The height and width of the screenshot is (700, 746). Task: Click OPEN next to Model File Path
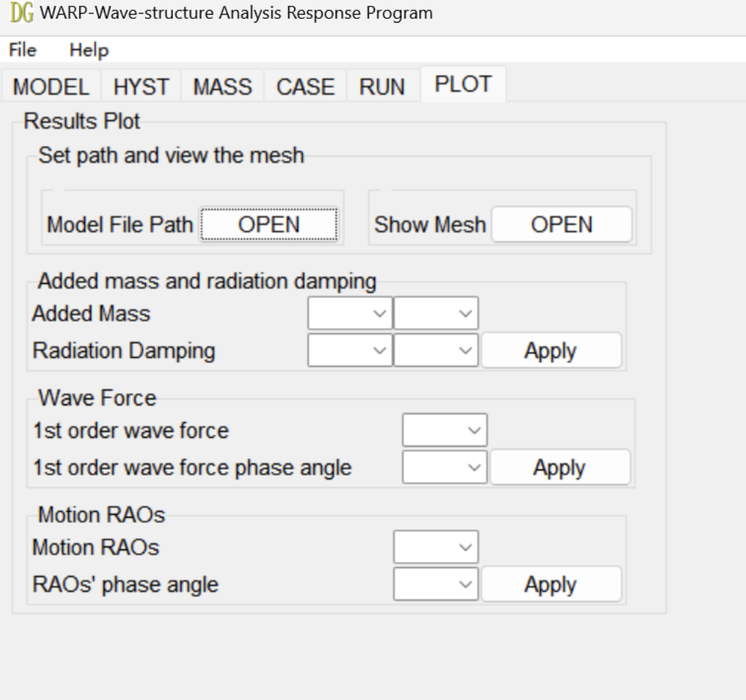point(269,225)
